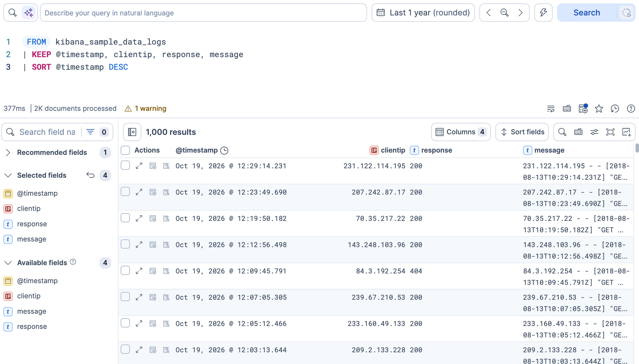Select the message field under Available fields
The width and height of the screenshot is (639, 364).
click(31, 311)
